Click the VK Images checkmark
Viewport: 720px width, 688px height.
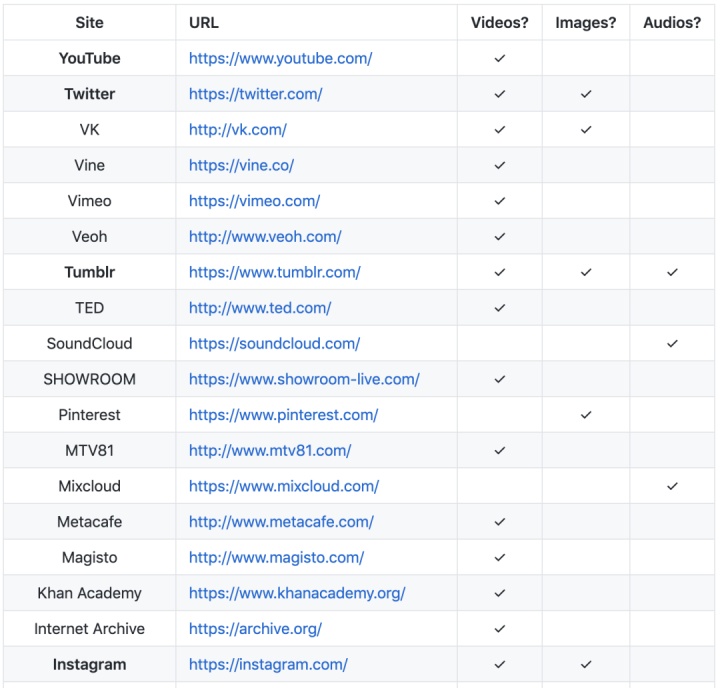[586, 130]
